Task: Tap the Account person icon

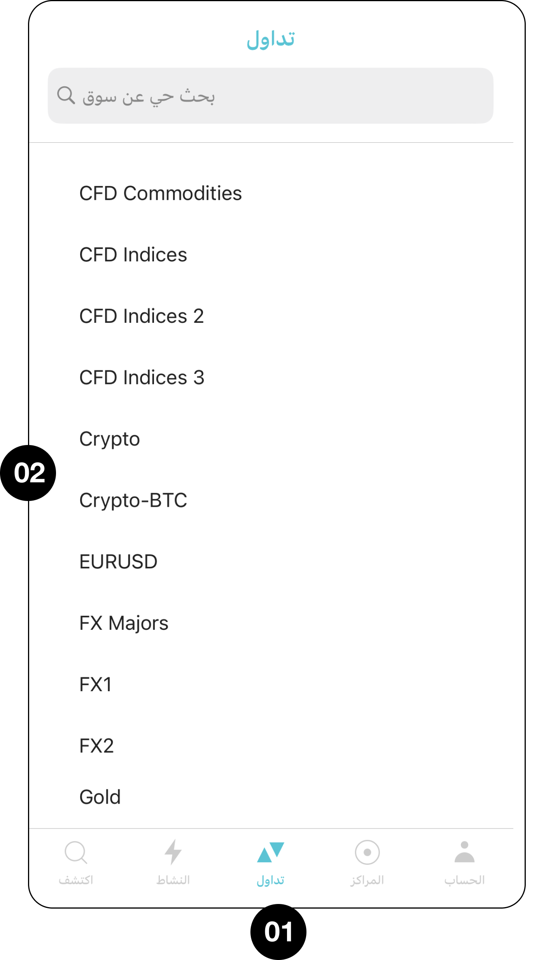Action: click(464, 852)
